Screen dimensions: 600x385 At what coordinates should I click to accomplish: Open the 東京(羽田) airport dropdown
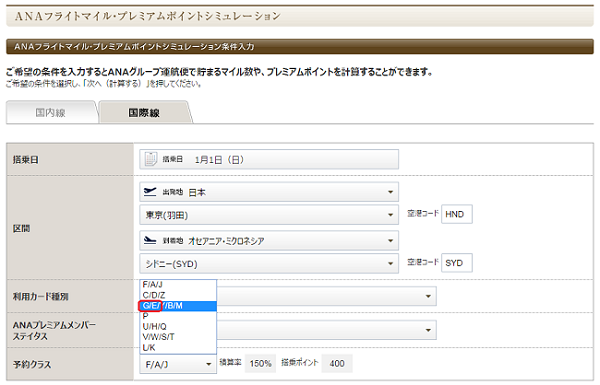pos(269,215)
